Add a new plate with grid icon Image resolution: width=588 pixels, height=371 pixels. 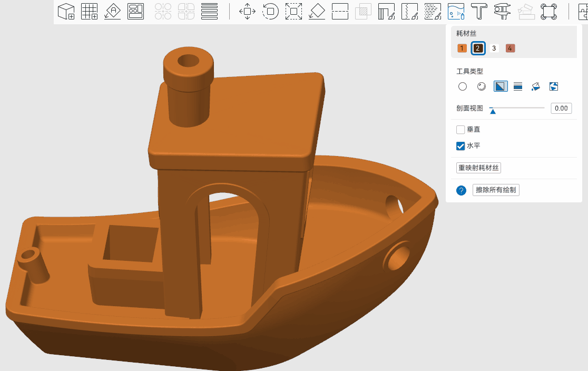coord(90,11)
